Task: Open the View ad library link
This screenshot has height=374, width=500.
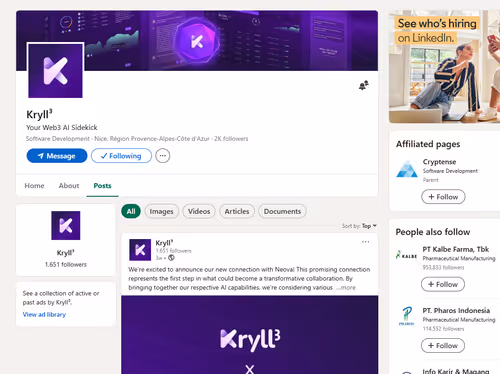Action: point(44,314)
